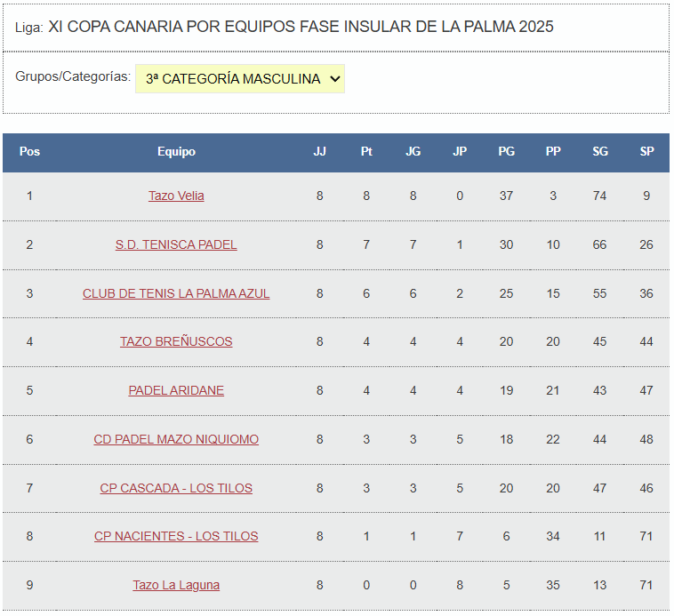Open the Tazo La Laguna link
Image resolution: width=674 pixels, height=616 pixels.
click(176, 585)
